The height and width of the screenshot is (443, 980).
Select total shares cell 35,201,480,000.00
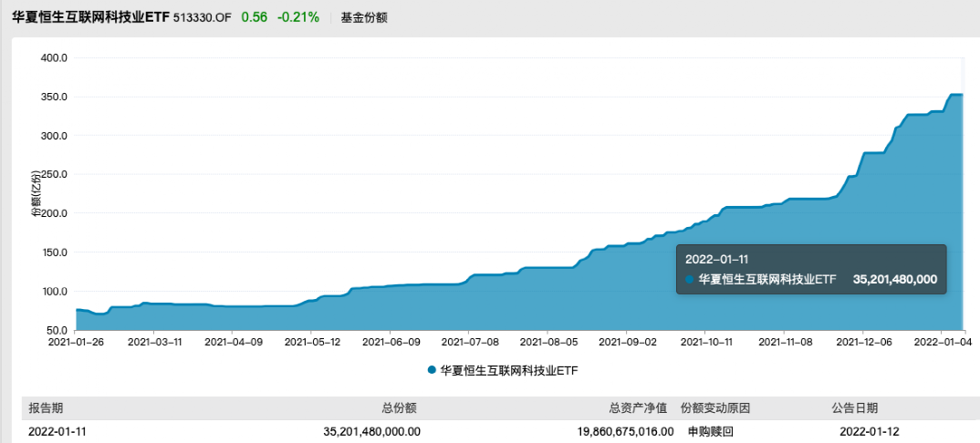point(372,431)
